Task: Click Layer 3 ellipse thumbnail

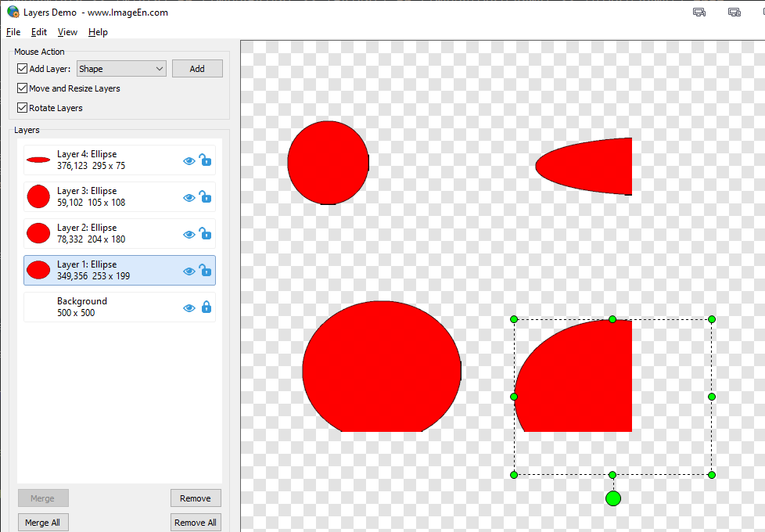Action: 38,196
